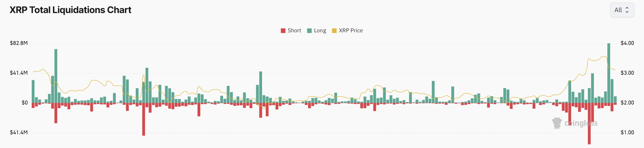The height and width of the screenshot is (148, 644).
Task: Click the up-down chevron beside All
Action: [627, 10]
